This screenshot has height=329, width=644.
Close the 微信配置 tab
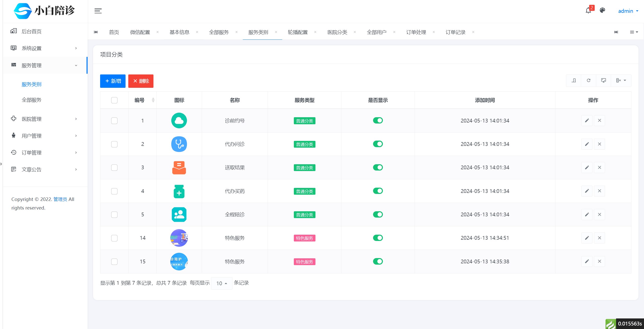coord(157,32)
